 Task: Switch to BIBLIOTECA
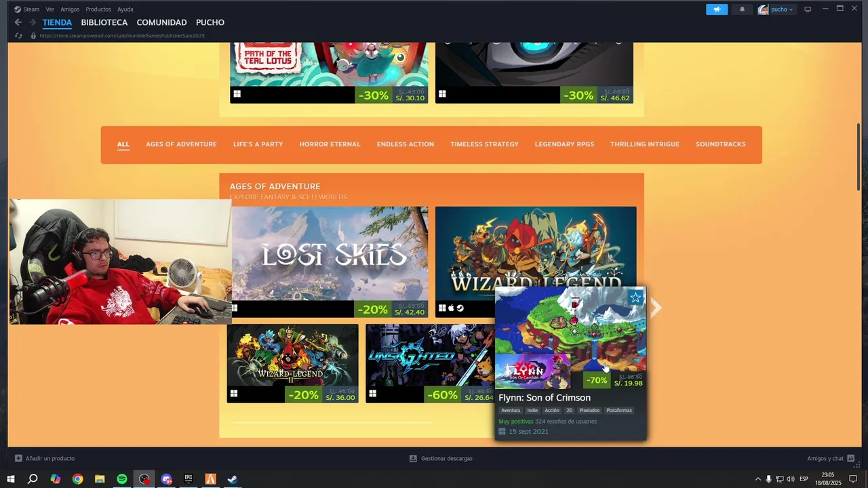(104, 22)
